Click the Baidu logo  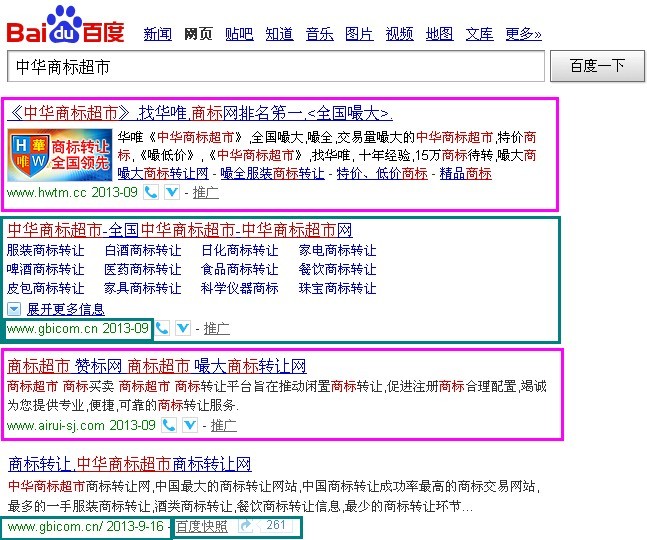(66, 26)
